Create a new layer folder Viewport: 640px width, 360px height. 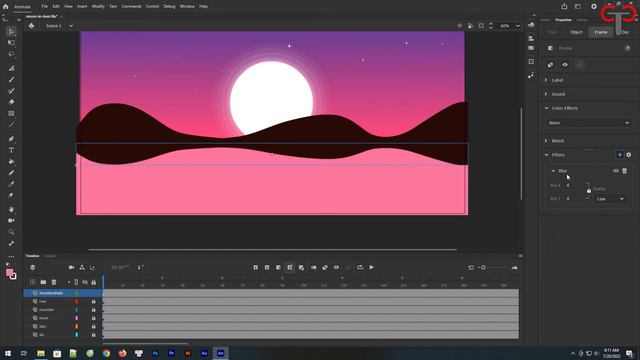coord(43,282)
